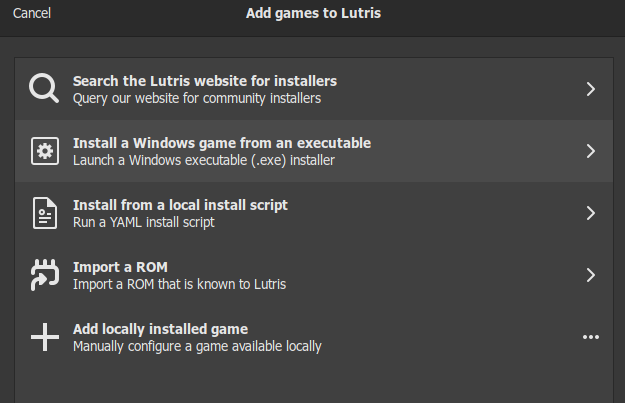Click 'Import a ROM that is known to Lutris'
Viewport: 625px width, 403px height.
[179, 284]
